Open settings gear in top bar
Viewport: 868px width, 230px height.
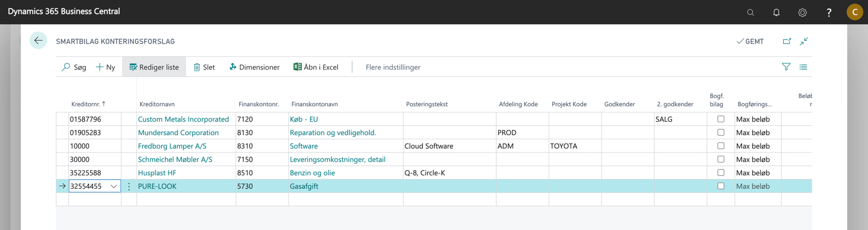point(802,12)
